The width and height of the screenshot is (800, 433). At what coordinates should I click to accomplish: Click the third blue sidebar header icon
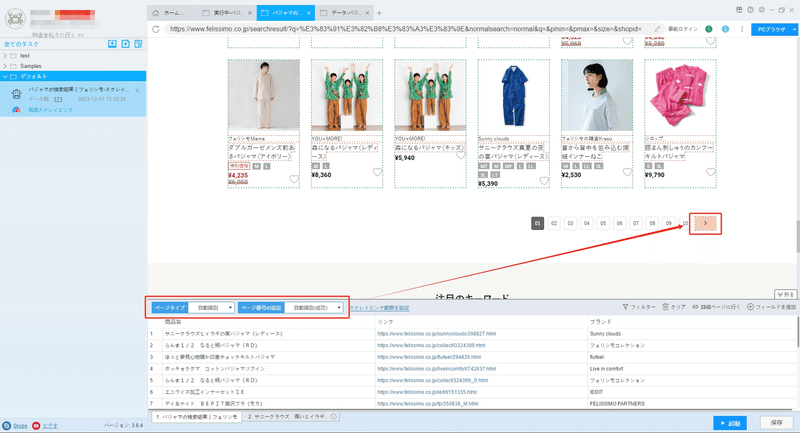[x=138, y=44]
